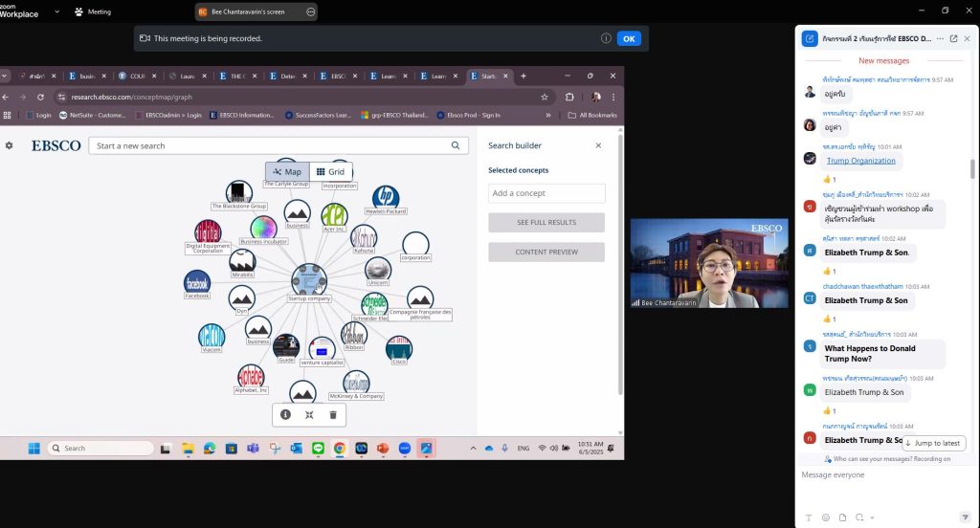Select the Alphabet, Inc. concept node
980x528 pixels.
[x=251, y=377]
